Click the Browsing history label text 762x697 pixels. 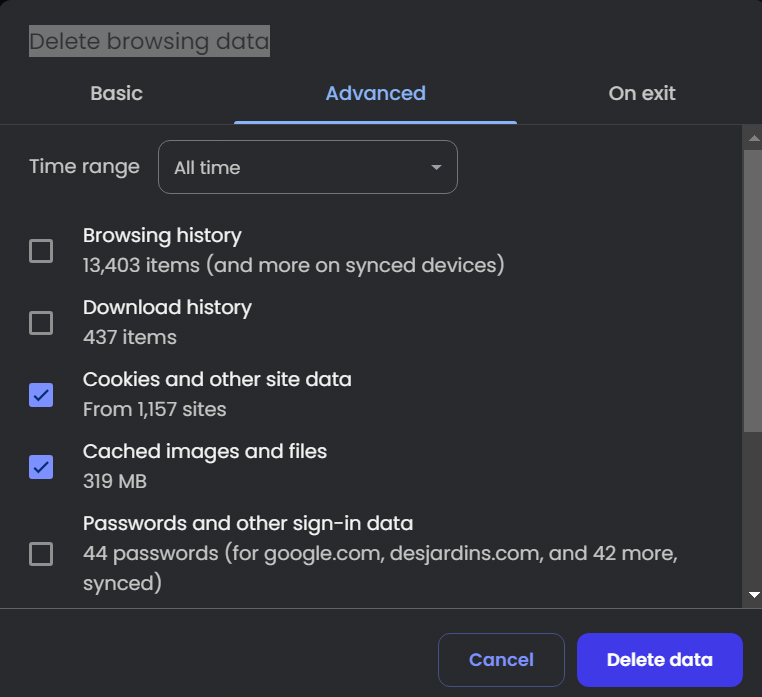tap(162, 235)
